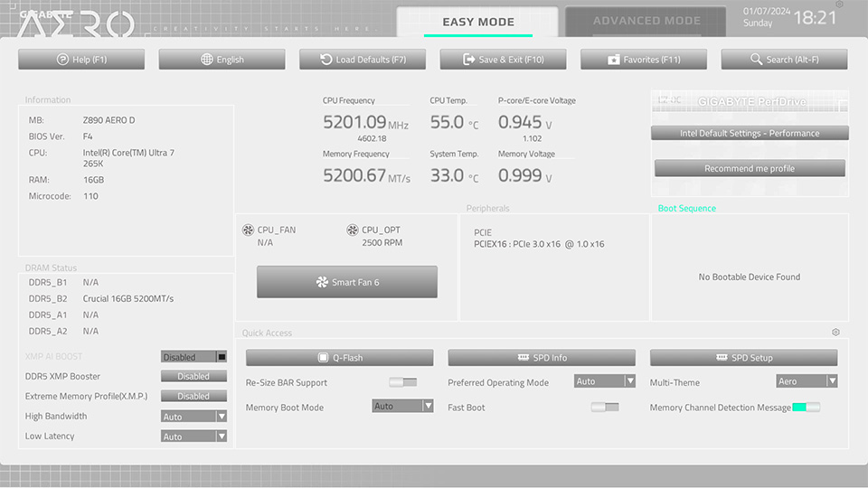Open Search (Alt-F)
The width and height of the screenshot is (868, 488).
point(785,60)
